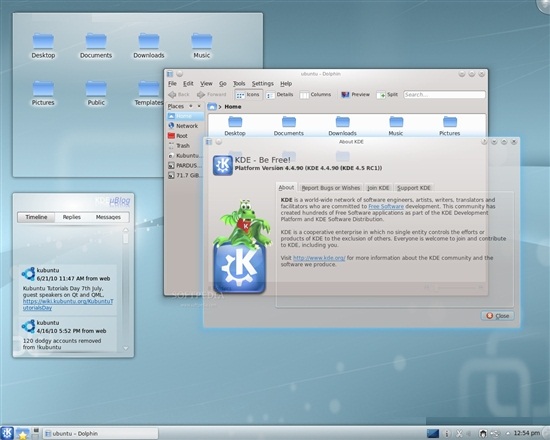Click microblog scrollbar down arrow

126,348
